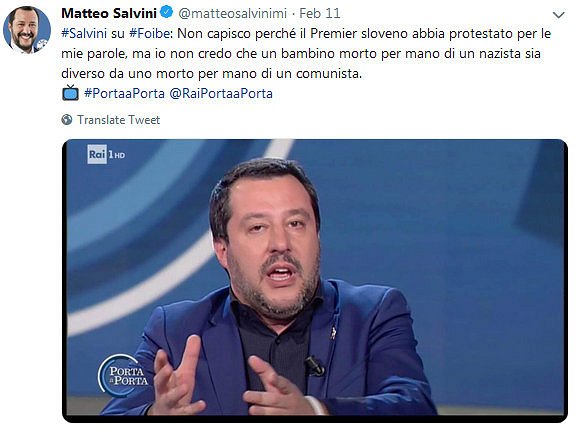Click the lapel microphone in the image
577x433 pixels.
point(314,366)
